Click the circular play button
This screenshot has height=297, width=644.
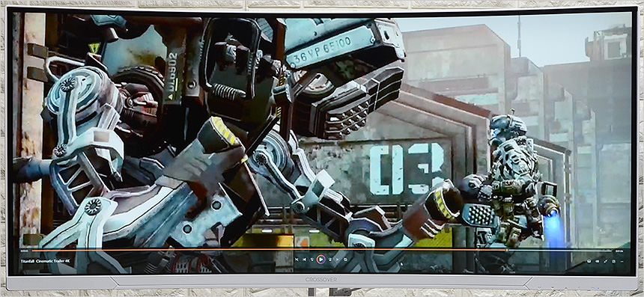coord(321,260)
